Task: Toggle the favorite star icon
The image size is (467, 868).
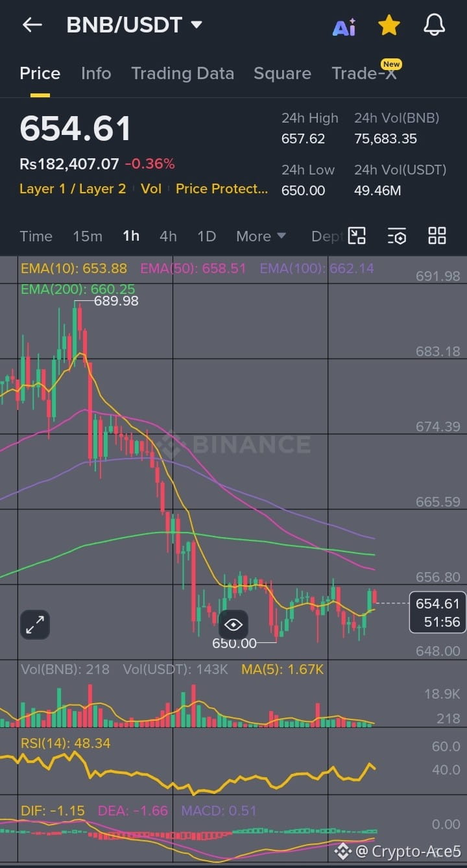Action: [x=389, y=25]
